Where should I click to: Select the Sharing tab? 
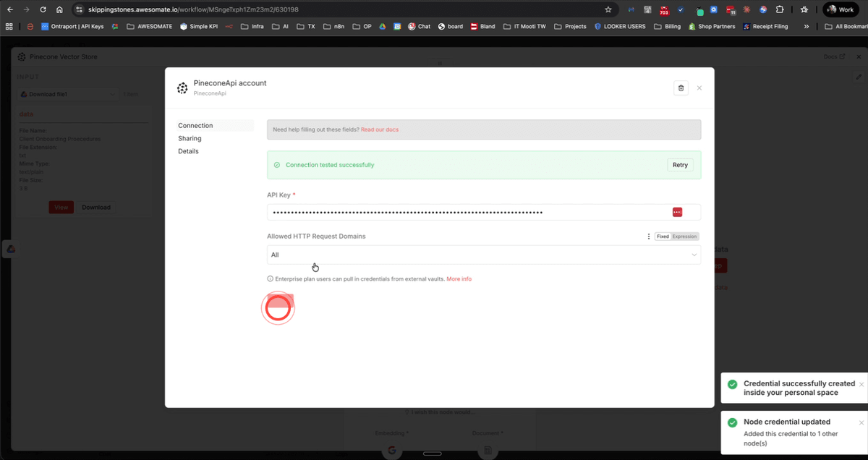click(x=190, y=138)
